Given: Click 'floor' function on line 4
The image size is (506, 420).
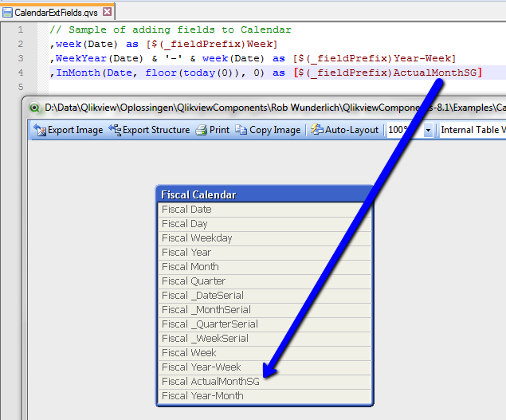Looking at the screenshot, I should [161, 73].
